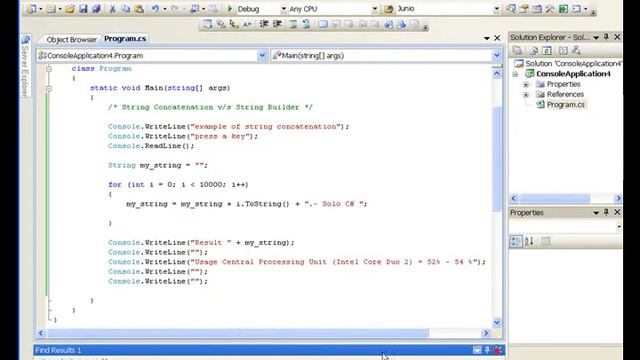
Task: Collapse the Main method outlining region
Action: [x=49, y=88]
